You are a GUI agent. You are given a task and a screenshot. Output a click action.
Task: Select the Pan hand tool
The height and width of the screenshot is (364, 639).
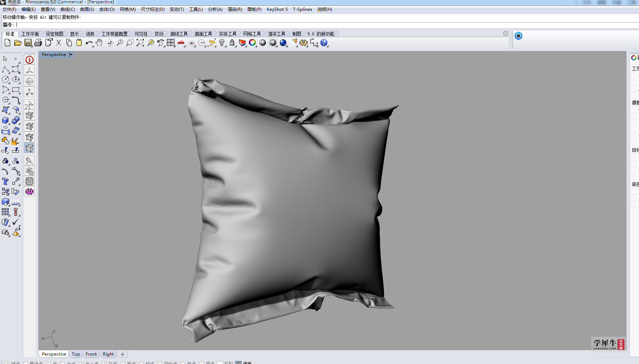(x=99, y=43)
